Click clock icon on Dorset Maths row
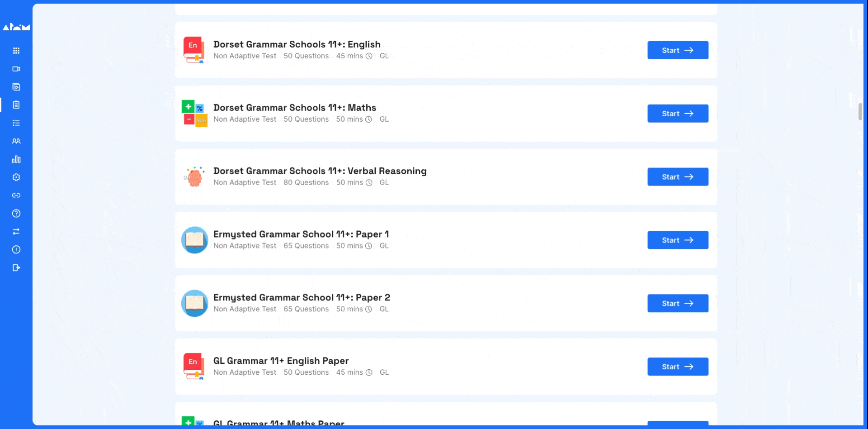The image size is (868, 429). pos(368,119)
